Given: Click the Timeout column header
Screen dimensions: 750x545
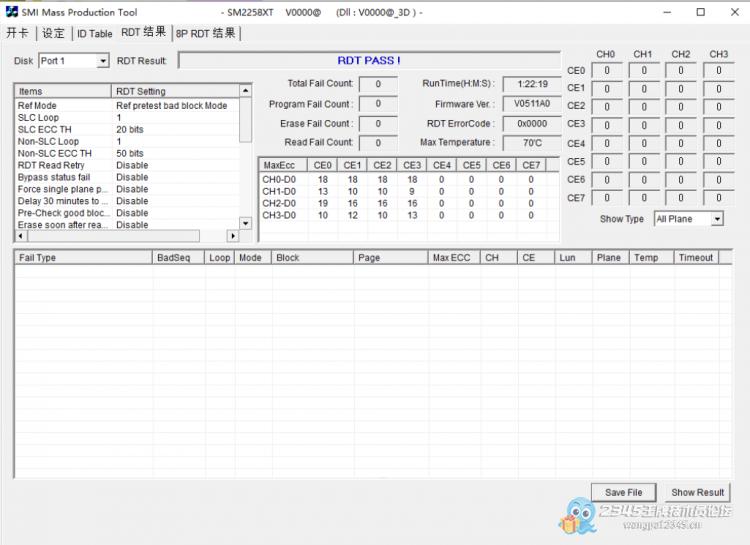Looking at the screenshot, I should click(696, 257).
